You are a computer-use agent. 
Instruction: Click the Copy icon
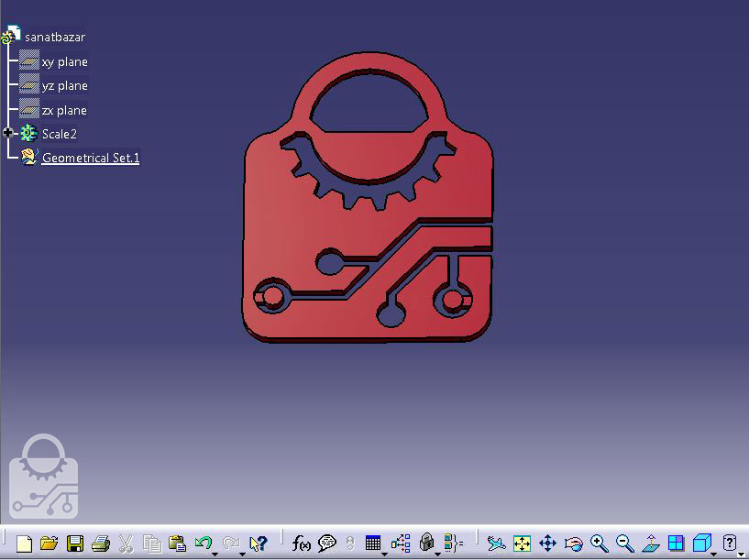click(152, 544)
